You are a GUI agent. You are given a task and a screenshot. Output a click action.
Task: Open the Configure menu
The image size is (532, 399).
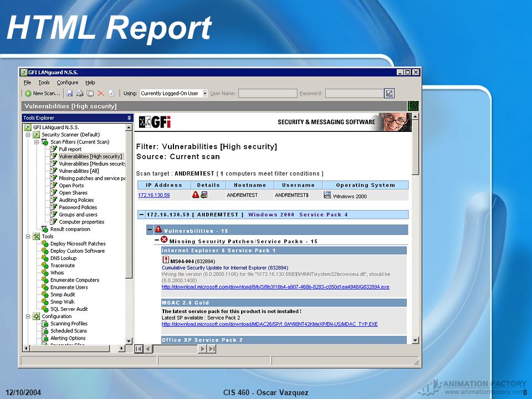(x=68, y=83)
